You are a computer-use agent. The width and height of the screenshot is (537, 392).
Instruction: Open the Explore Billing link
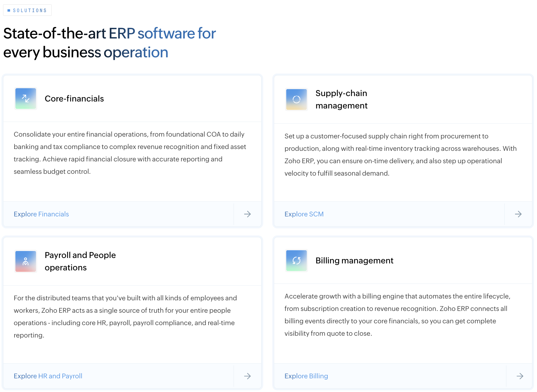point(306,376)
